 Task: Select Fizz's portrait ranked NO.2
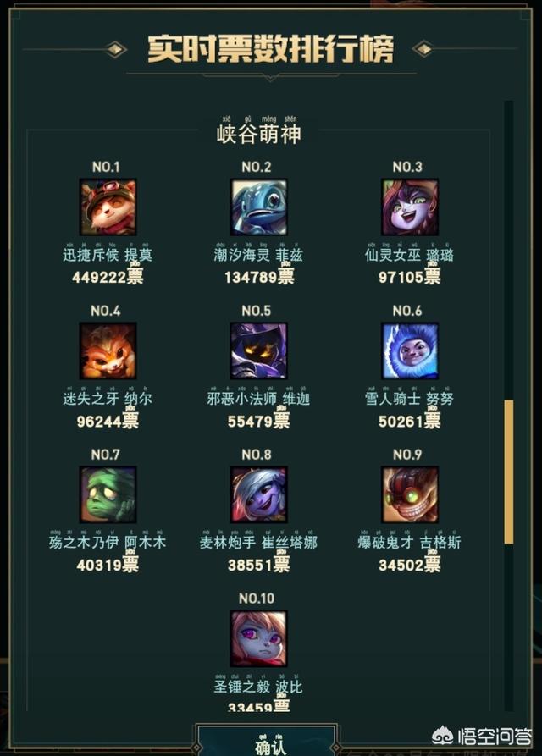(x=259, y=207)
